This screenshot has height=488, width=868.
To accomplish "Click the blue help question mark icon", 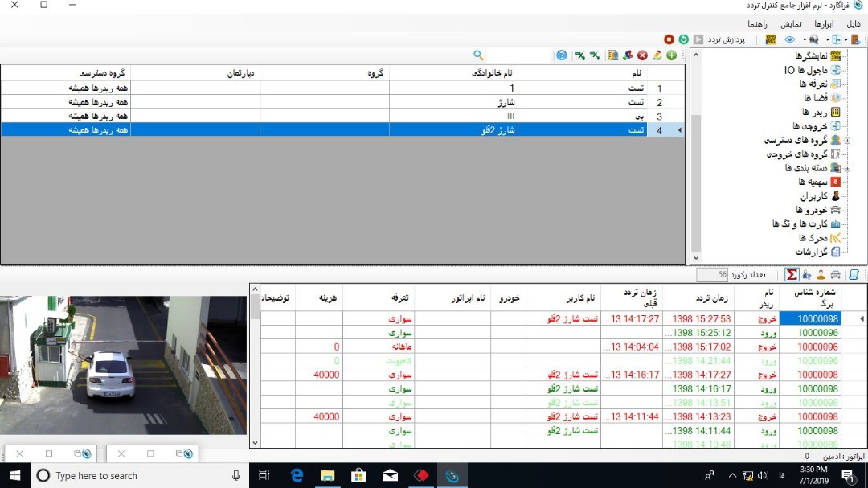I will pos(561,55).
